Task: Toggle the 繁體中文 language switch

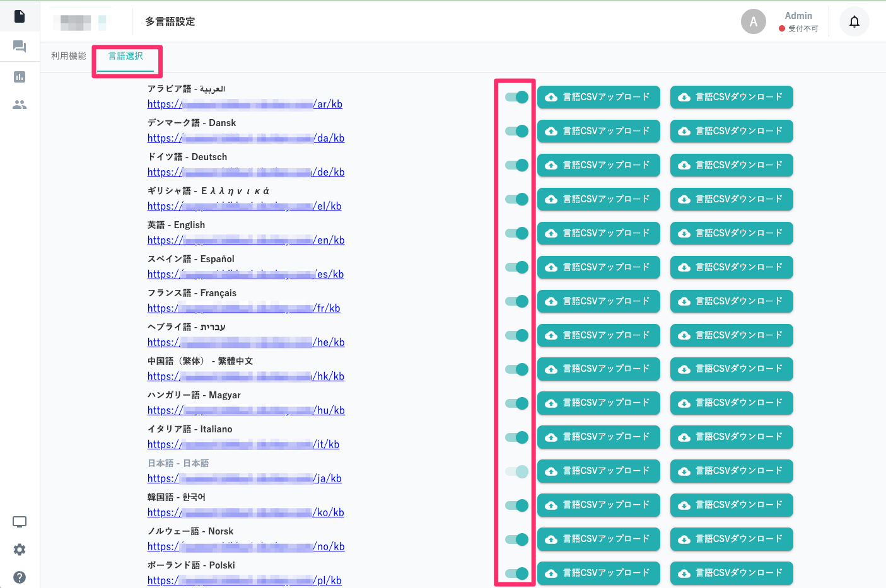Action: [516, 369]
